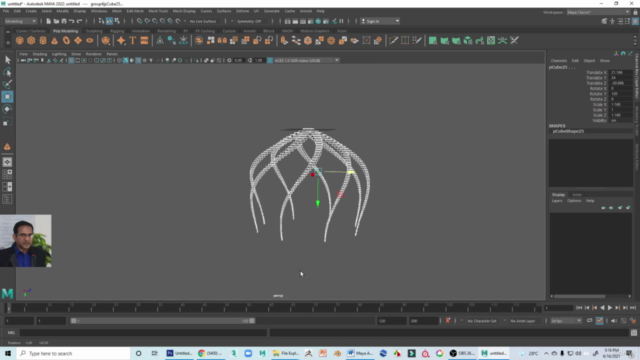Switch to the Sculpting shelf tab

coord(94,31)
